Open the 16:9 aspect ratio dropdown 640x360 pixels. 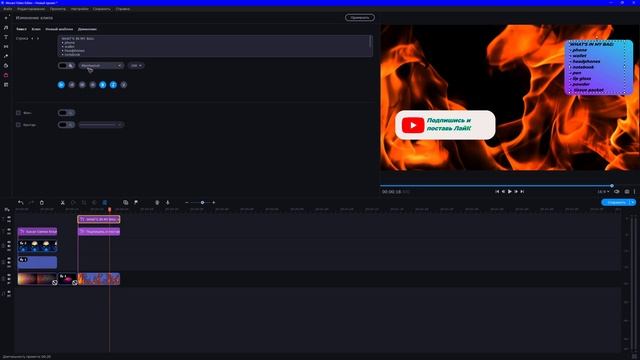604,191
